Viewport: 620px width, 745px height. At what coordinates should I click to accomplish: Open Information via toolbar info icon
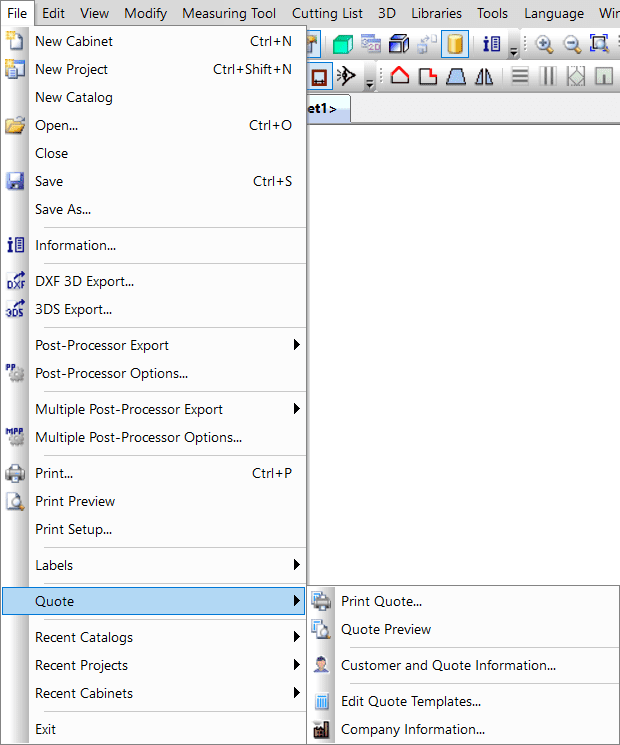pyautogui.click(x=491, y=44)
